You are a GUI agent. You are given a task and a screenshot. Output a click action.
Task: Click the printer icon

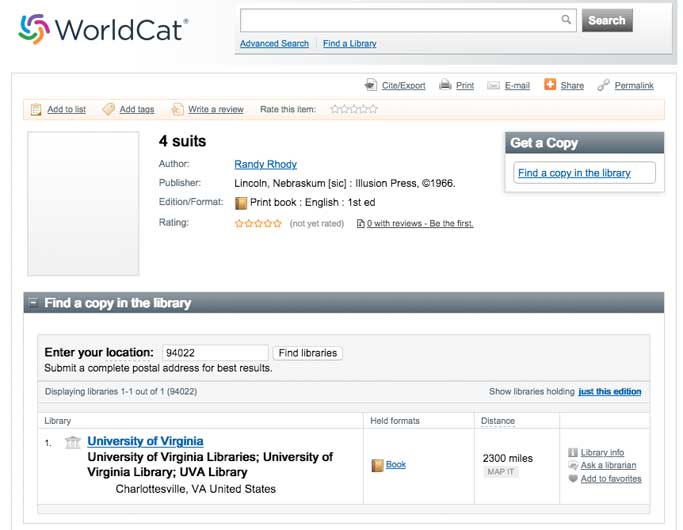click(445, 84)
